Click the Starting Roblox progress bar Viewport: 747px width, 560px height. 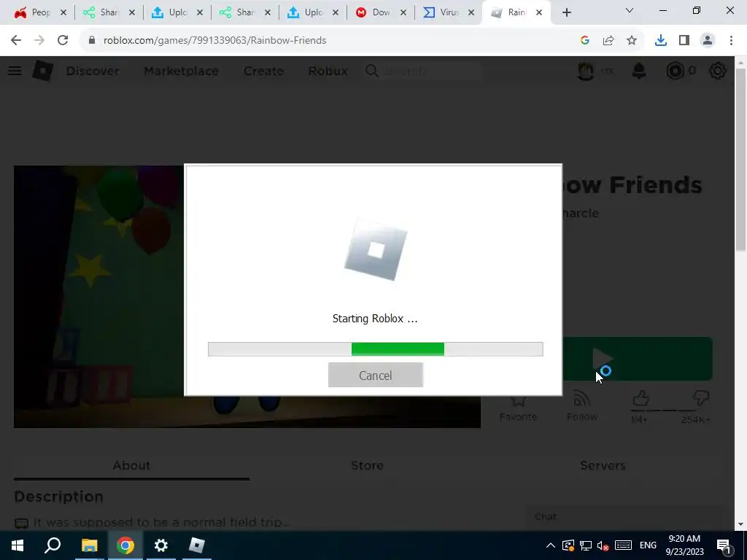point(376,349)
